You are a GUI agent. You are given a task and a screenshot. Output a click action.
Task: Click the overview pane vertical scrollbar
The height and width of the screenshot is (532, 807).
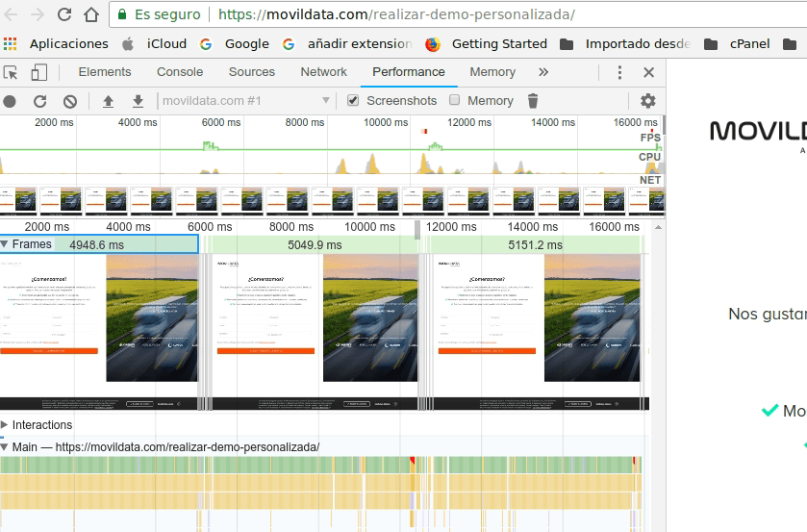pyautogui.click(x=664, y=125)
